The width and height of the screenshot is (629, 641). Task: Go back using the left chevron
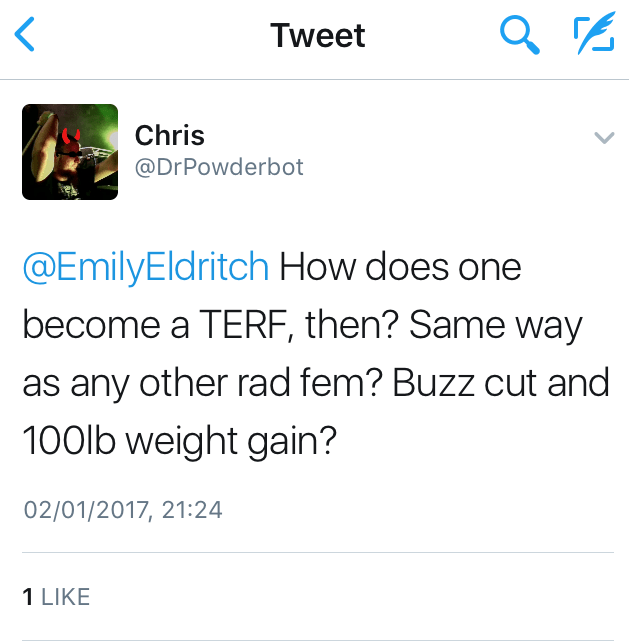click(27, 36)
